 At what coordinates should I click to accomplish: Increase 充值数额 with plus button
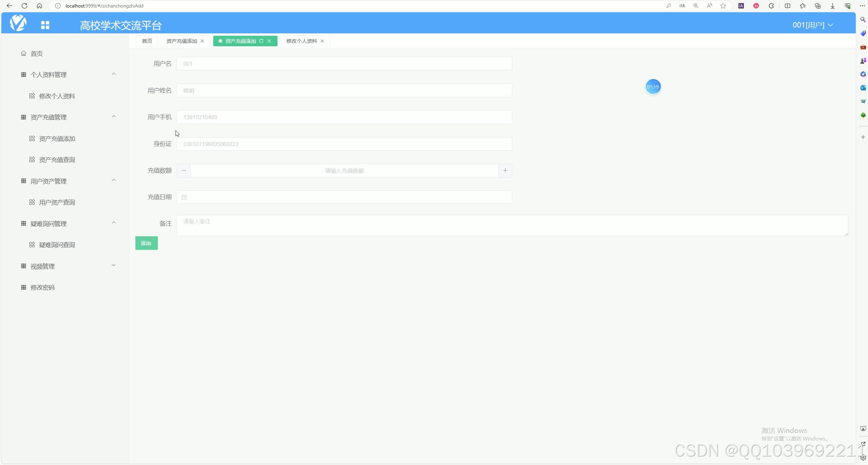click(x=505, y=171)
